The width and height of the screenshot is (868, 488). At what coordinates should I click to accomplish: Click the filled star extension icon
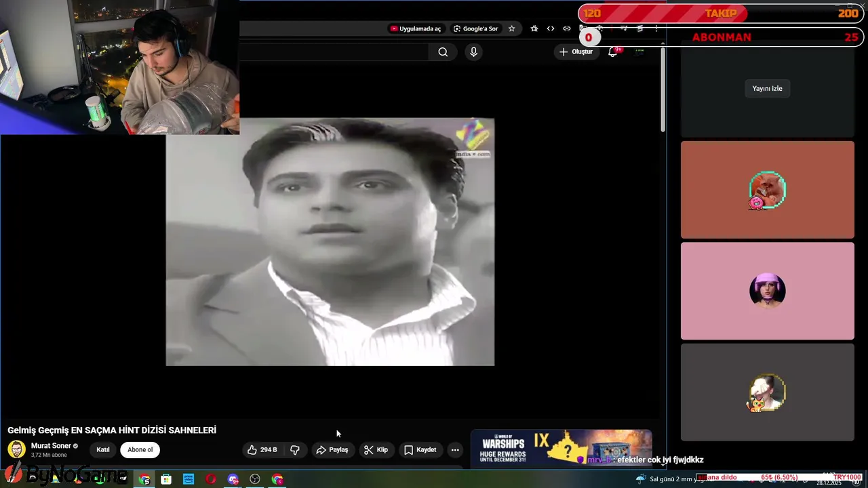[x=534, y=28]
